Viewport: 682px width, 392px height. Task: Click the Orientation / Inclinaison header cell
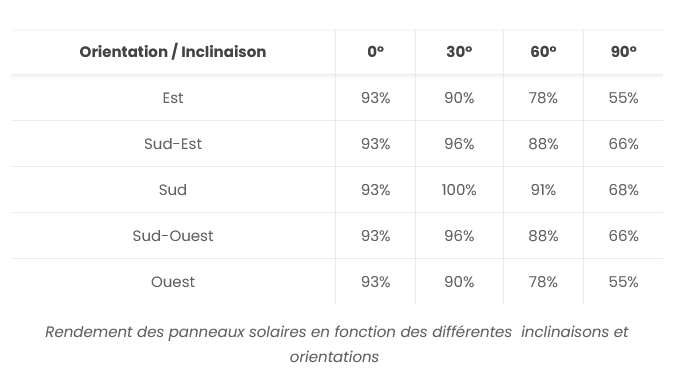[x=173, y=52]
